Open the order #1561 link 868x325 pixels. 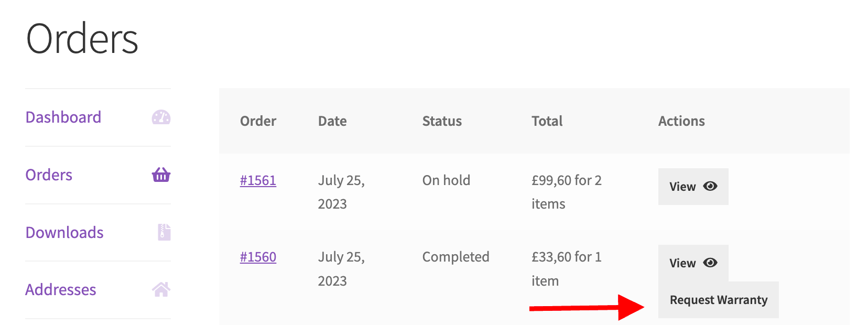coord(257,180)
